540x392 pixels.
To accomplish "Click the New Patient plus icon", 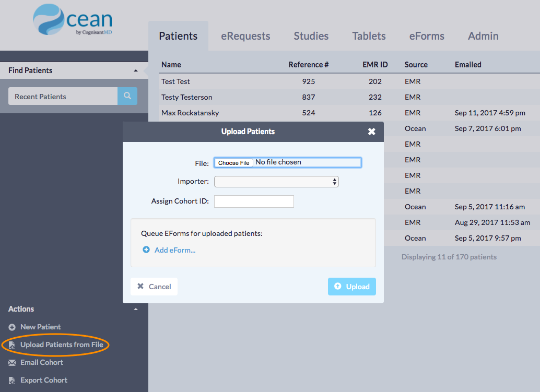I will (12, 327).
